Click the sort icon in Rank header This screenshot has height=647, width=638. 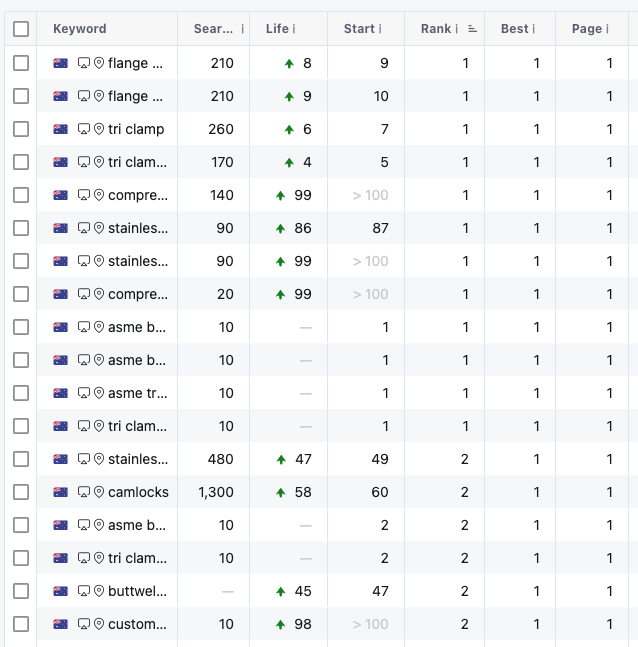click(472, 29)
